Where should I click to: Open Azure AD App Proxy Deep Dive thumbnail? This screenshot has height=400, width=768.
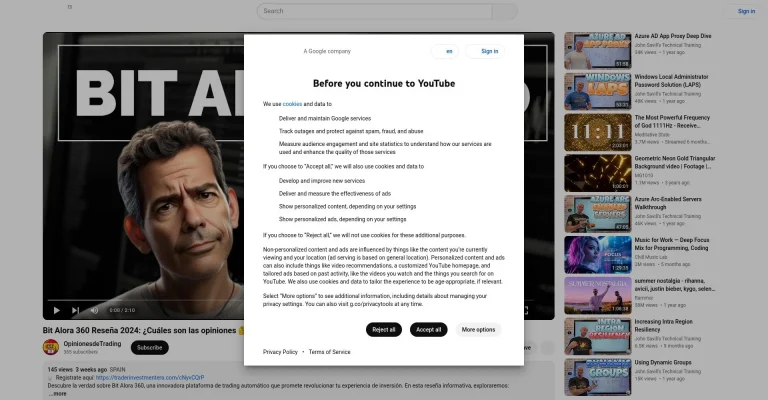[598, 50]
